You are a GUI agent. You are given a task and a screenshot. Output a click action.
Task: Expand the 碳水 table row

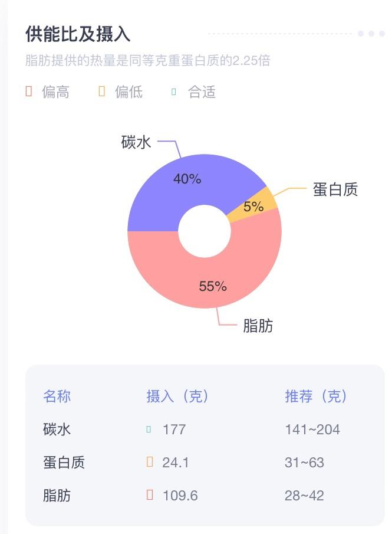(x=56, y=430)
